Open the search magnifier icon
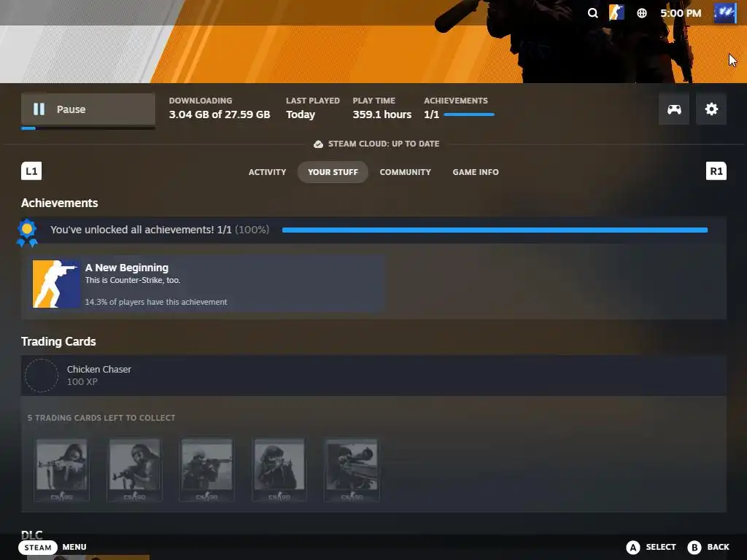 pos(592,13)
